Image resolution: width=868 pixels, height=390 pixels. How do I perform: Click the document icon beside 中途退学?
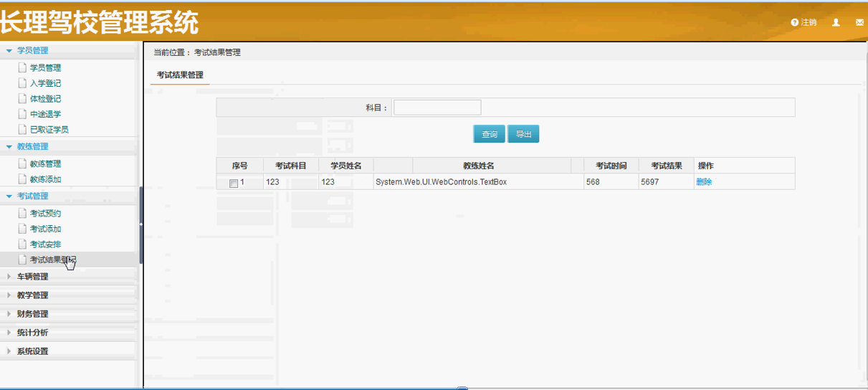[22, 114]
